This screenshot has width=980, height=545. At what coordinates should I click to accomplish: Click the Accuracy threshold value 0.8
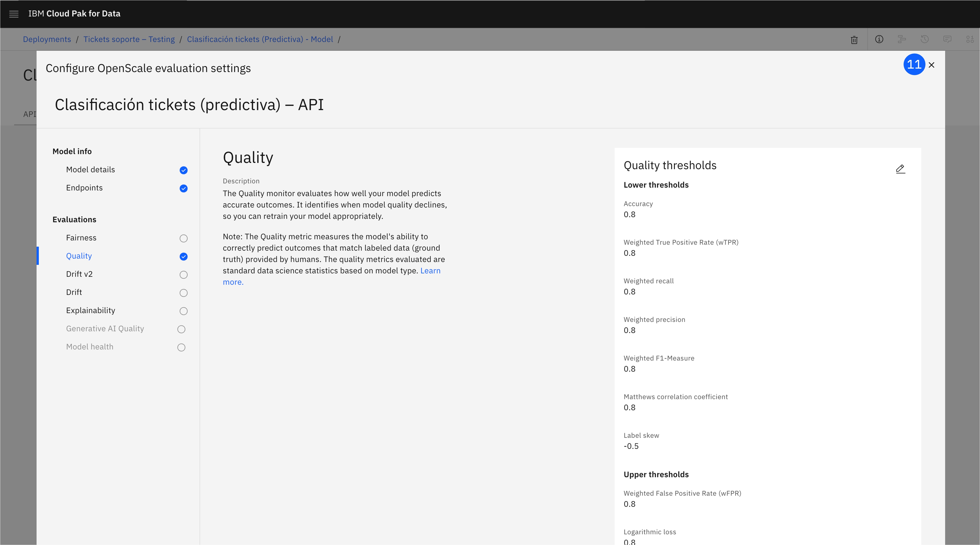pos(629,214)
